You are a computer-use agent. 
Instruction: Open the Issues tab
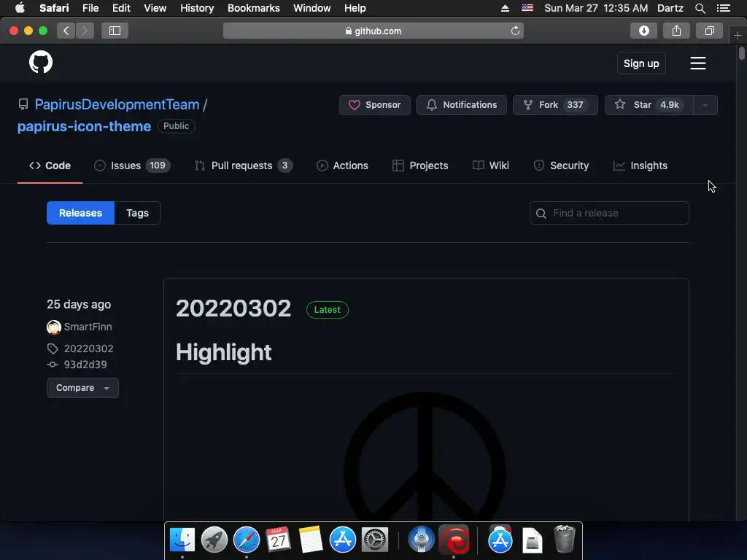coord(132,166)
